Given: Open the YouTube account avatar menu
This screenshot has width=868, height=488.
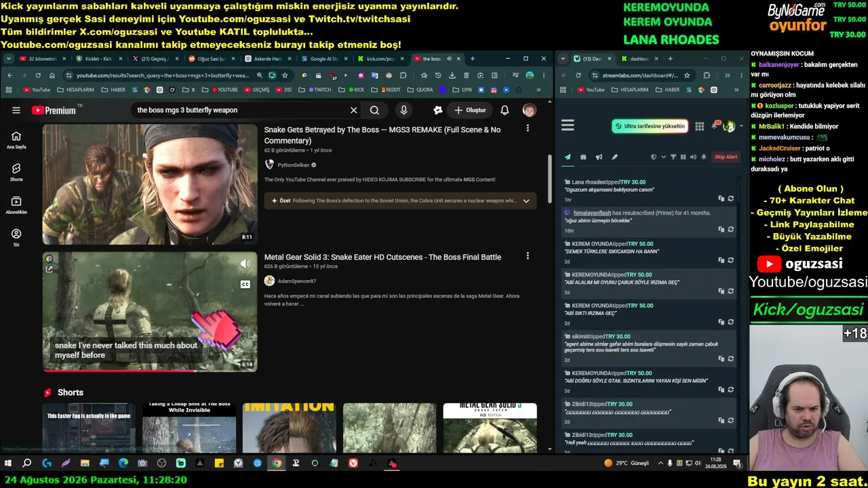Looking at the screenshot, I should click(x=529, y=110).
